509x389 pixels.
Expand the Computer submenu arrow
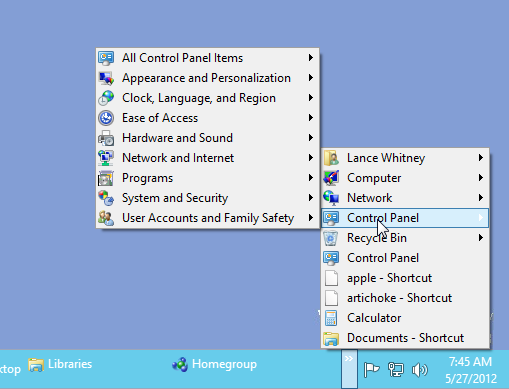[481, 178]
